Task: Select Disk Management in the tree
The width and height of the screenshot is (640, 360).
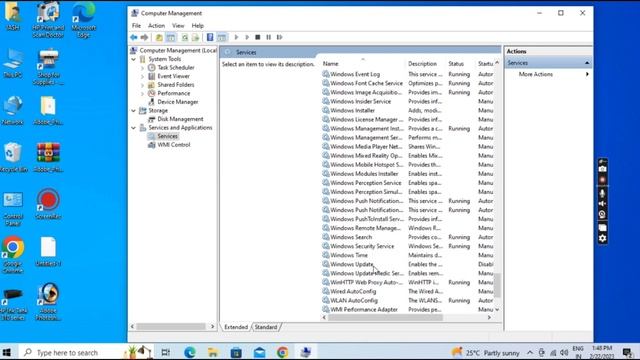Action: [x=180, y=119]
